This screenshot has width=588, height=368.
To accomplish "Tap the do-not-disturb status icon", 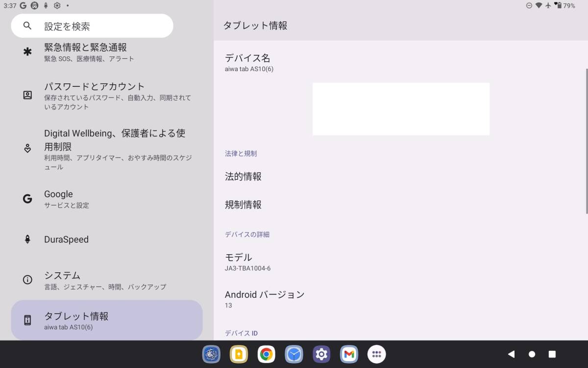I will tap(529, 5).
